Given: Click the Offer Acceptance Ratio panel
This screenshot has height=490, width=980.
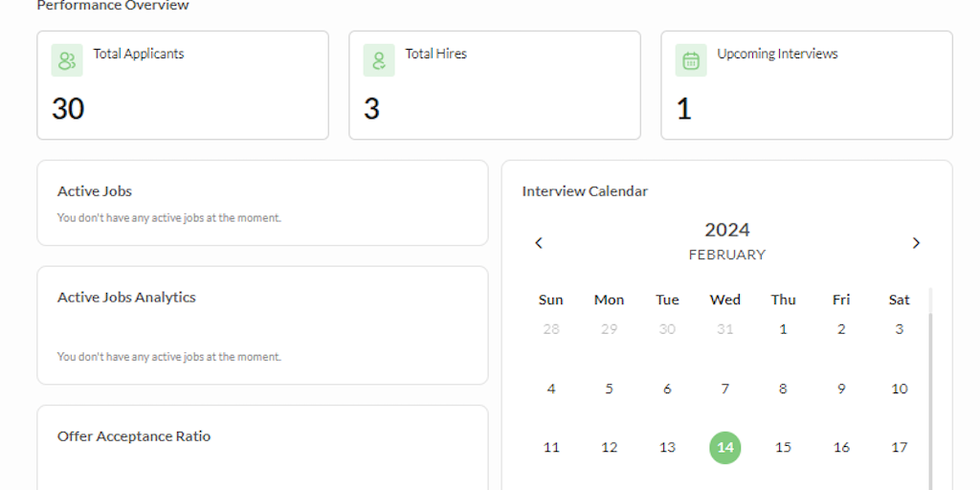Looking at the screenshot, I should 262,448.
